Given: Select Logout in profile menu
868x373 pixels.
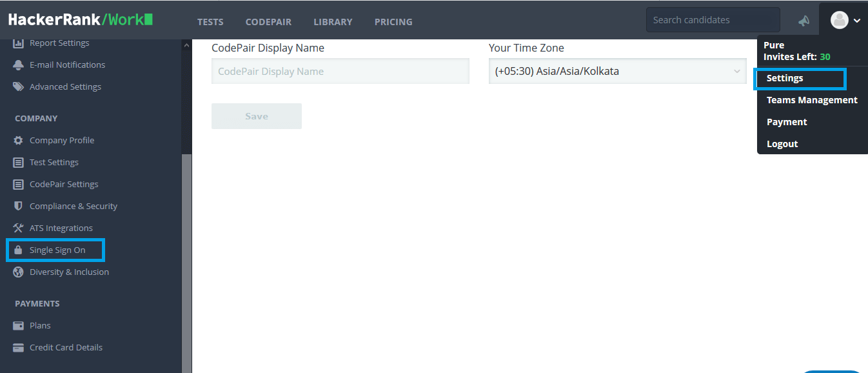Looking at the screenshot, I should [782, 144].
